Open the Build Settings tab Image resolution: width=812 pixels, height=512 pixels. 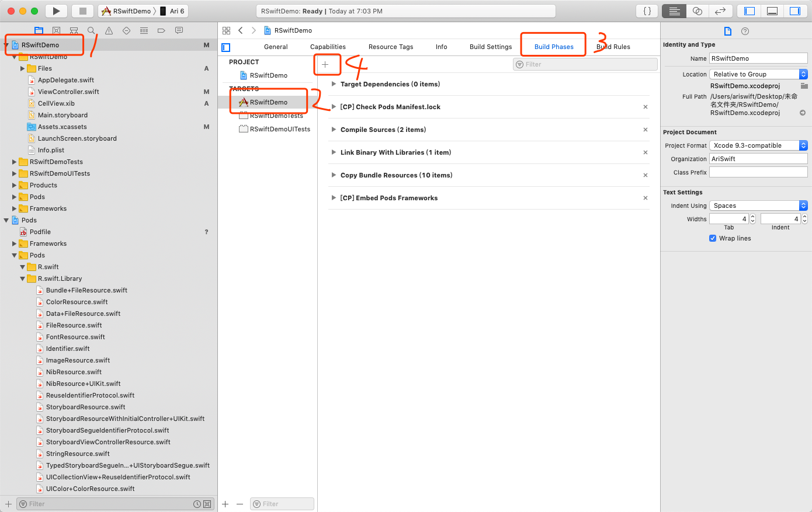click(491, 47)
